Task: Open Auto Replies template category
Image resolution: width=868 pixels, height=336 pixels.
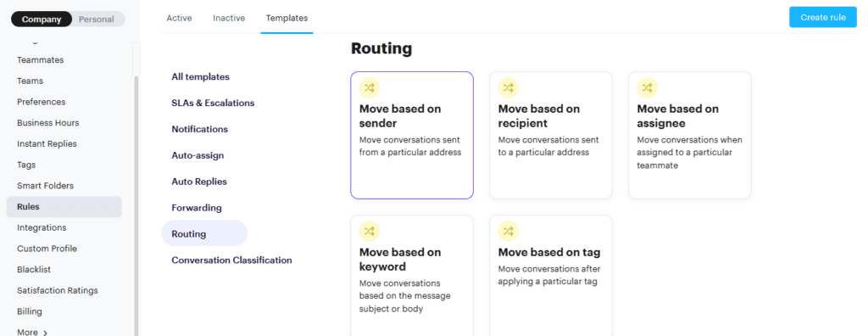Action: tap(199, 182)
